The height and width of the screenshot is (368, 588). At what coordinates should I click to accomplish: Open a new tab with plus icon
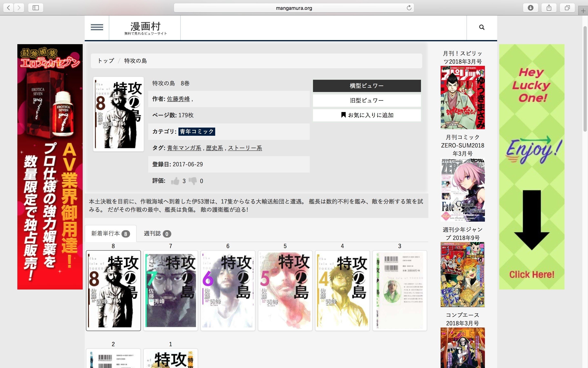click(x=583, y=11)
